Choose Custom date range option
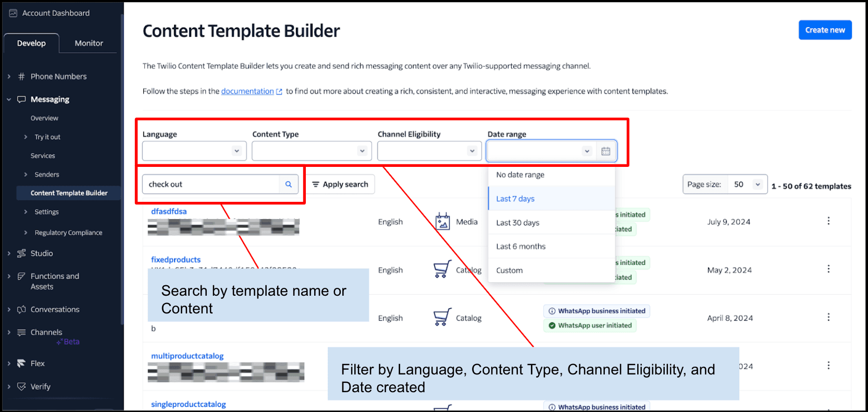 pos(509,271)
